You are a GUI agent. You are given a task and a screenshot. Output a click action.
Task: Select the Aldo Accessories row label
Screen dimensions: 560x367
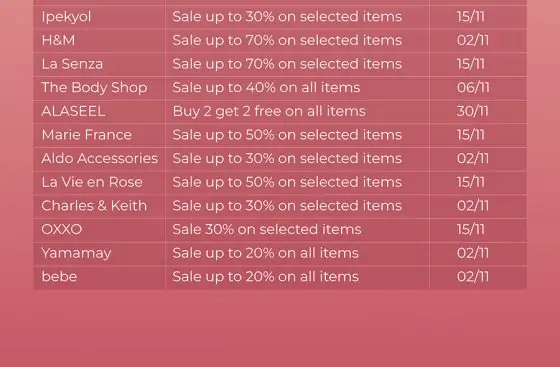(100, 159)
